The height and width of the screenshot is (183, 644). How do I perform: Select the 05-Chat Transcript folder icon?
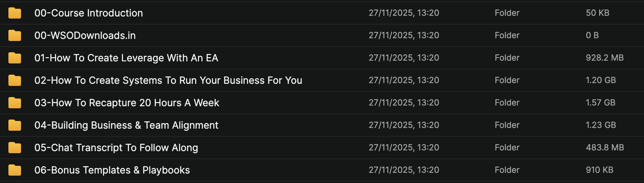point(15,148)
